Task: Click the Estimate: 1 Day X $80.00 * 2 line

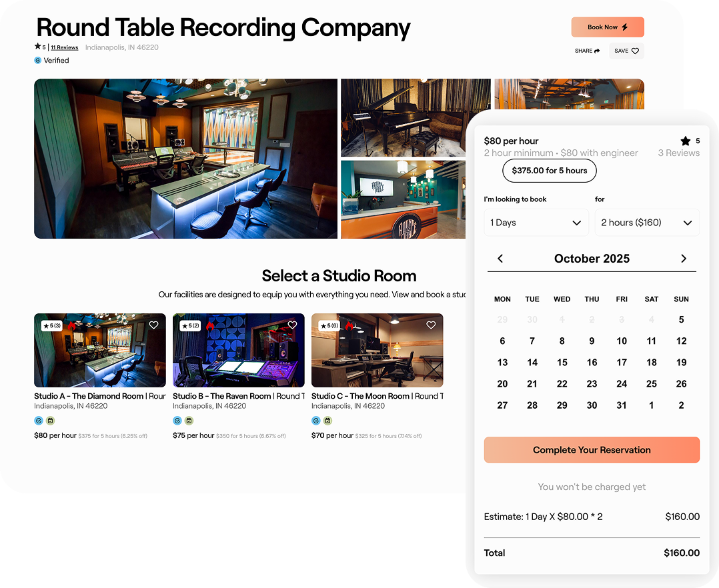Action: [x=544, y=517]
